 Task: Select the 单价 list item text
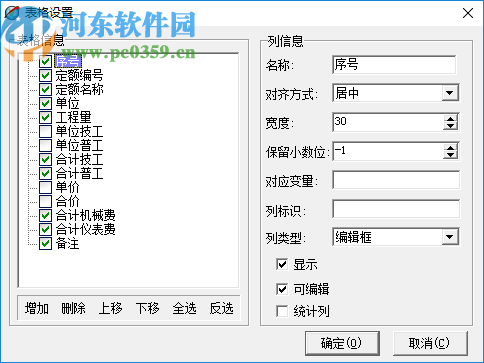click(x=67, y=187)
